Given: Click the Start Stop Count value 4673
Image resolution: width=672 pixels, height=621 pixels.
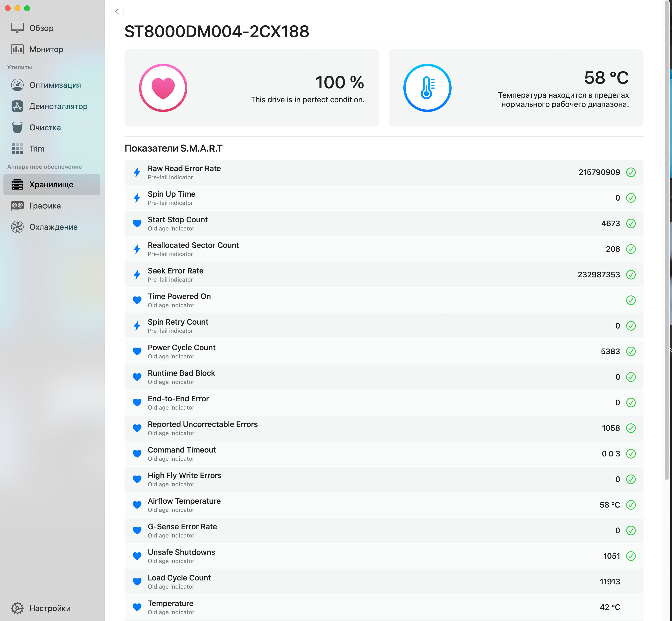Looking at the screenshot, I should [610, 223].
